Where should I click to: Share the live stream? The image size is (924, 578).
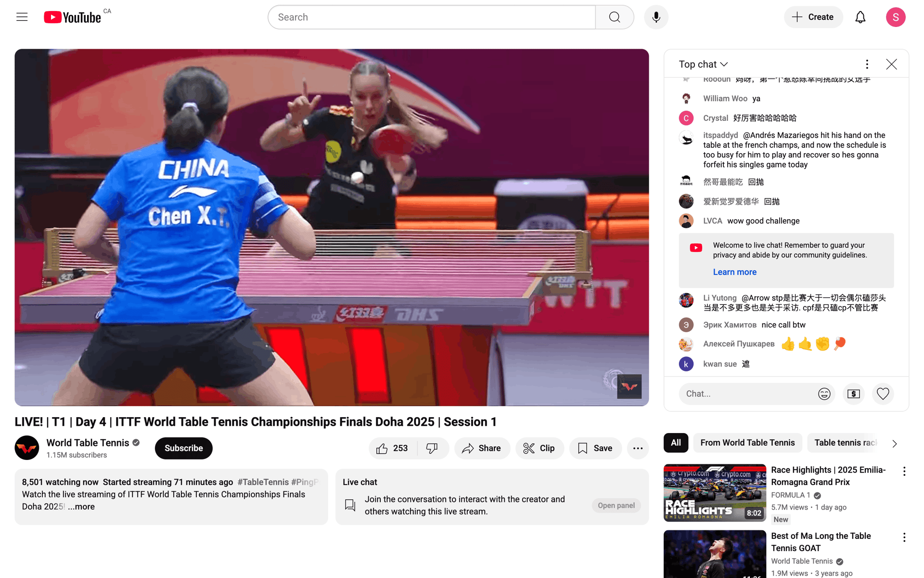[482, 448]
